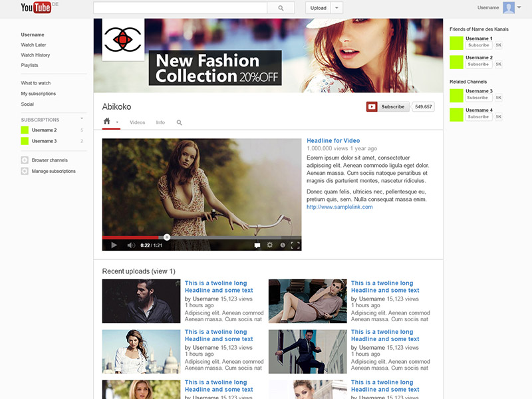Open the bearded man video thumbnail
This screenshot has width=532, height=399.
pyautogui.click(x=141, y=301)
